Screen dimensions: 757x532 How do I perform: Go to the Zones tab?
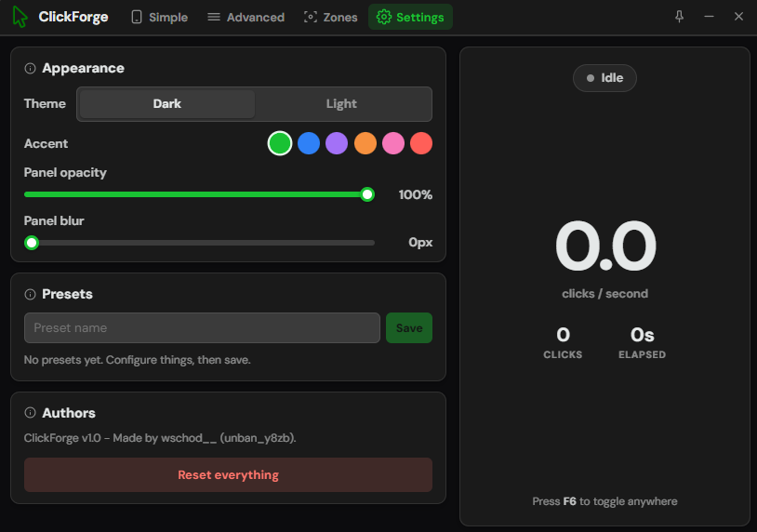point(331,17)
